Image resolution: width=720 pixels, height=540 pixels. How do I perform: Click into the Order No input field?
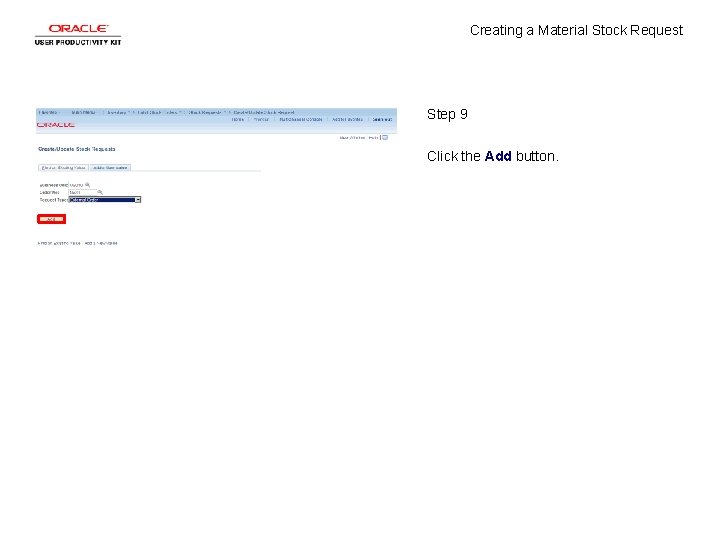click(x=82, y=192)
